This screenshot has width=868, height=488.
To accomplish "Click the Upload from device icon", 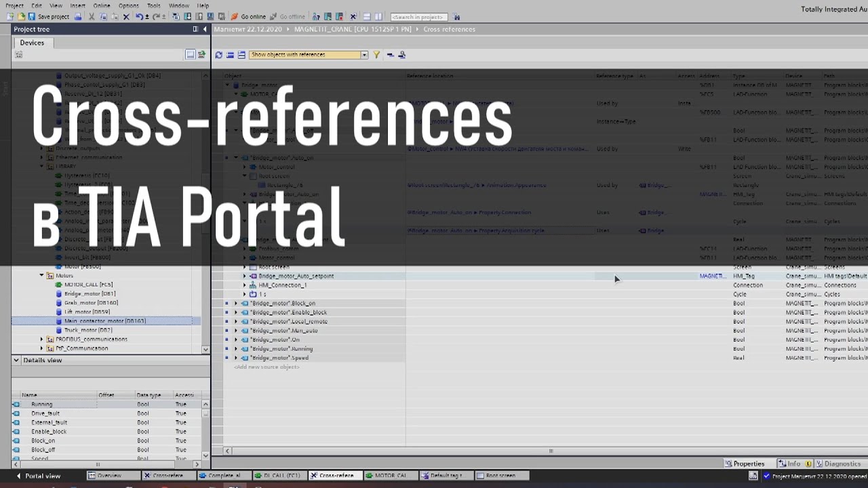I will coord(199,16).
